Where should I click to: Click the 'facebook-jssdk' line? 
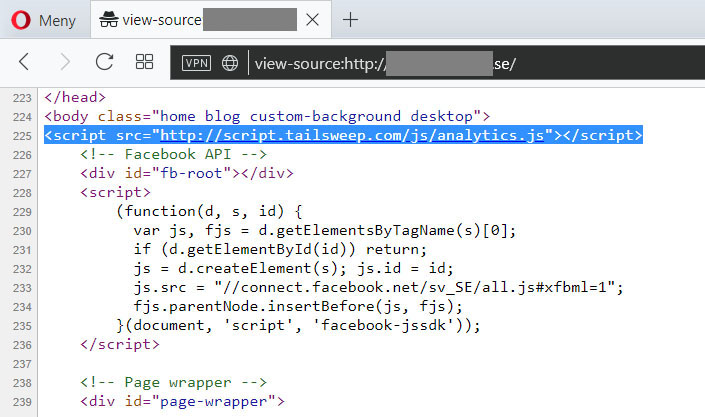[298, 325]
